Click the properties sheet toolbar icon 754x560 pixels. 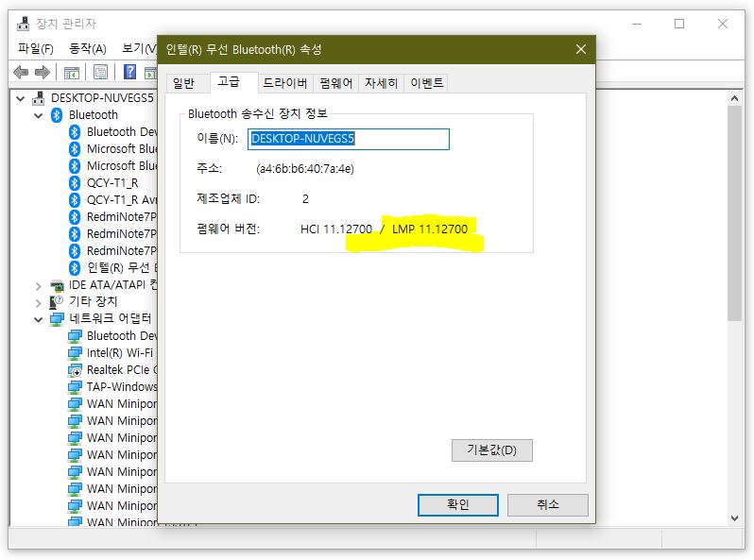tap(100, 73)
